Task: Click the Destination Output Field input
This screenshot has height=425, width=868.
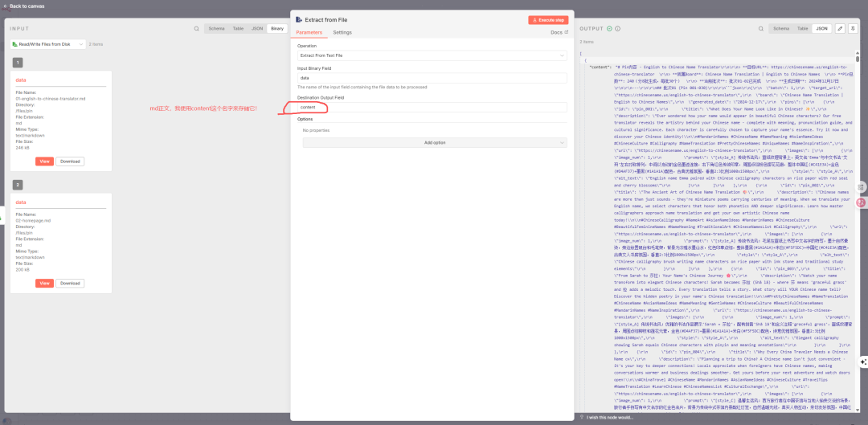Action: tap(433, 107)
